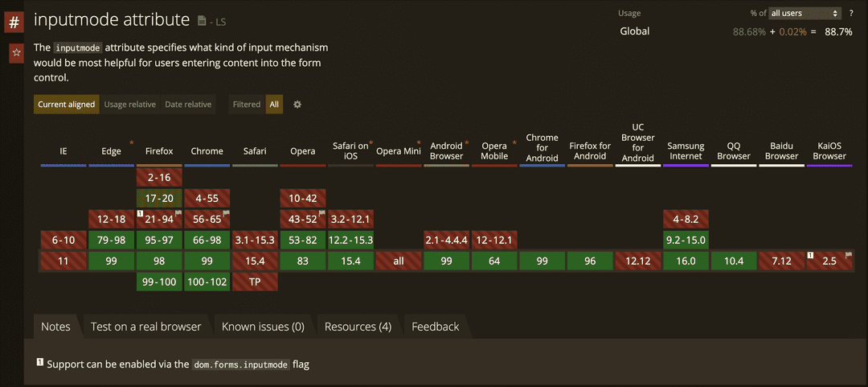Open the Feedback tab
Viewport: 868px width, 387px height.
pos(435,327)
